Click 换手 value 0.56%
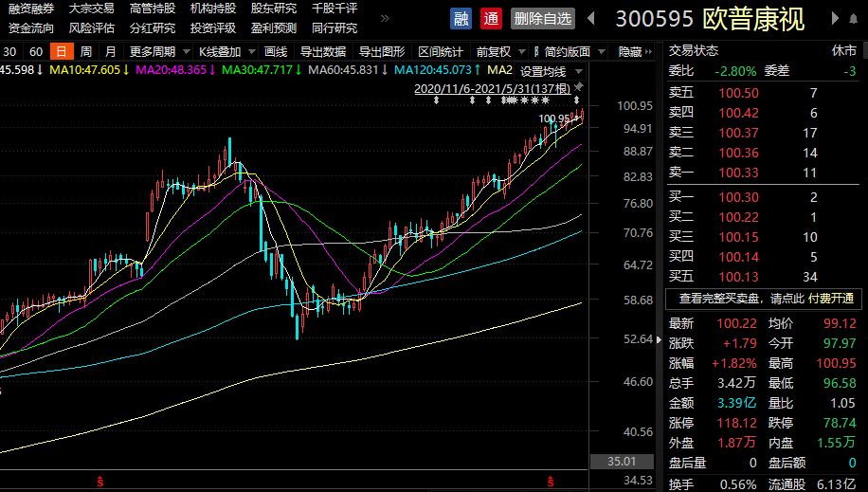 (x=738, y=484)
